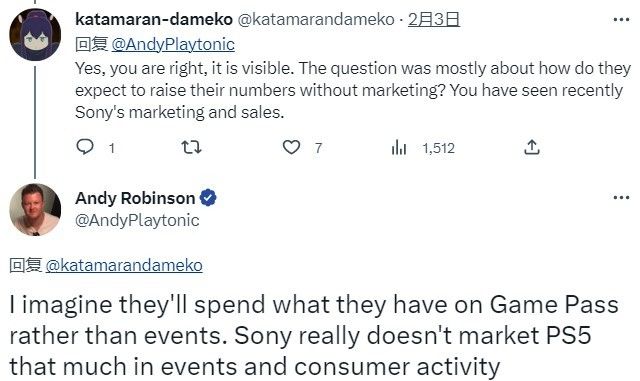This screenshot has height=381, width=640.
Task: Open Andy Robinson's profile photo
Action: click(35, 209)
